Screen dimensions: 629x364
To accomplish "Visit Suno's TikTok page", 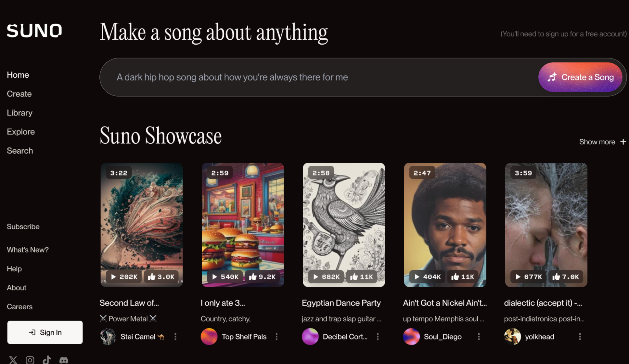I will coord(47,360).
